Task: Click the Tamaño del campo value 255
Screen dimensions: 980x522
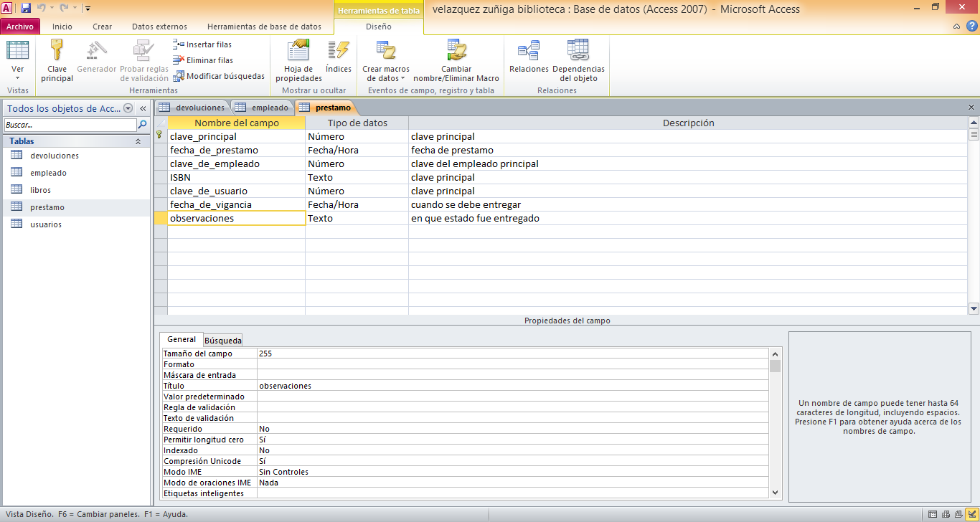Action: [513, 353]
